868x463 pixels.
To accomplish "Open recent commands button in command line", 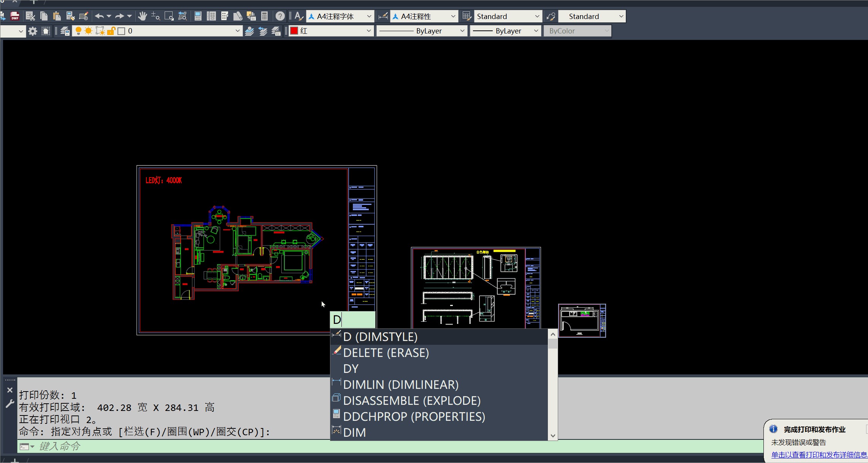I will (x=27, y=447).
